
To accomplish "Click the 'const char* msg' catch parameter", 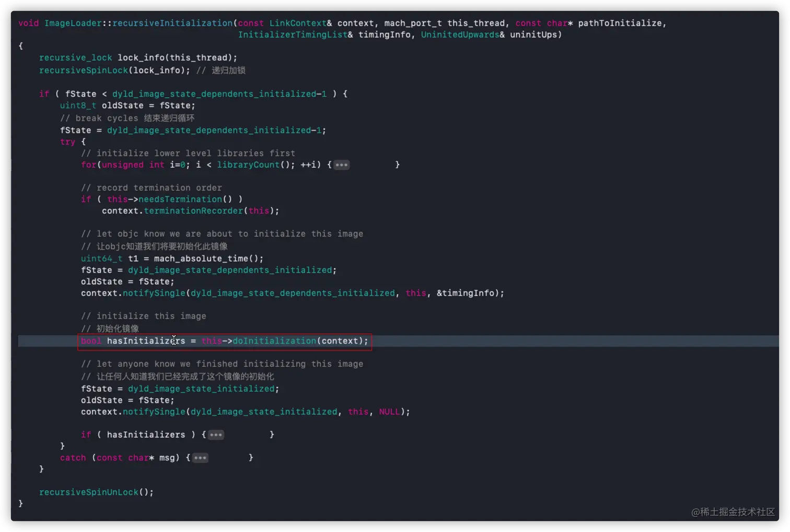I will coord(136,458).
